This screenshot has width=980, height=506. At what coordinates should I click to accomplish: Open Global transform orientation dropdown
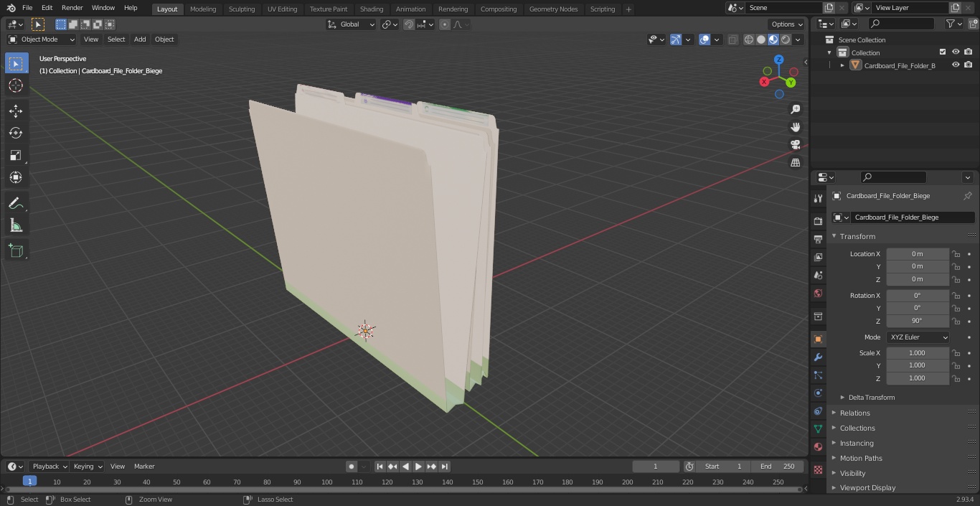352,24
